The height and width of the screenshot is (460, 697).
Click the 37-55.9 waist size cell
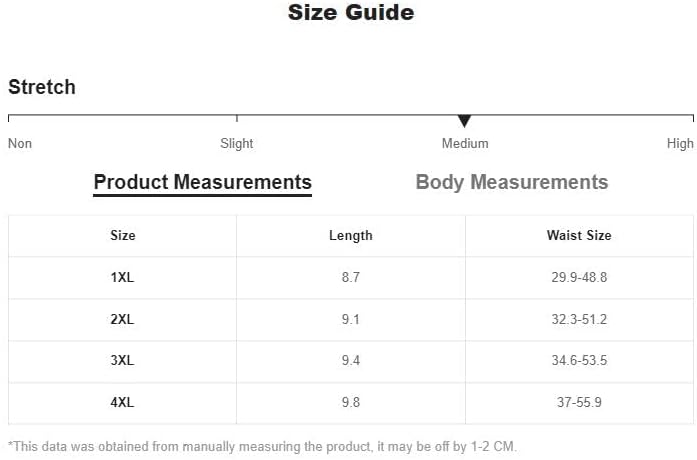tap(579, 402)
